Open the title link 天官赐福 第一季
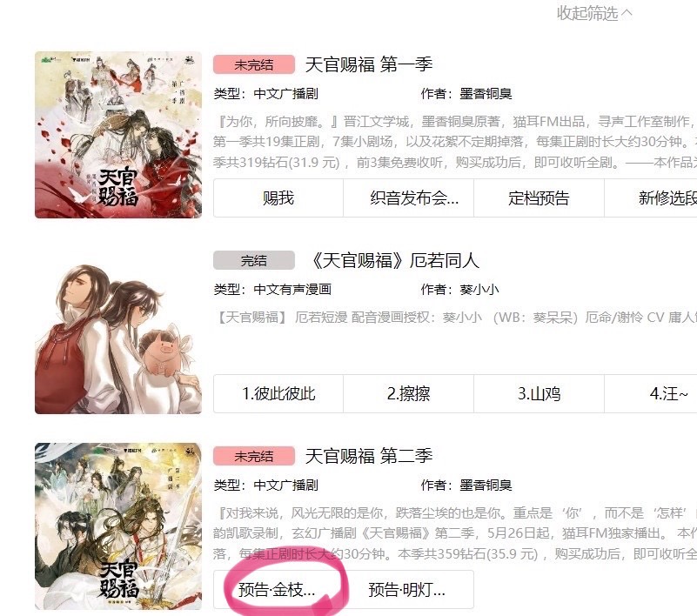697x616 pixels. 368,65
